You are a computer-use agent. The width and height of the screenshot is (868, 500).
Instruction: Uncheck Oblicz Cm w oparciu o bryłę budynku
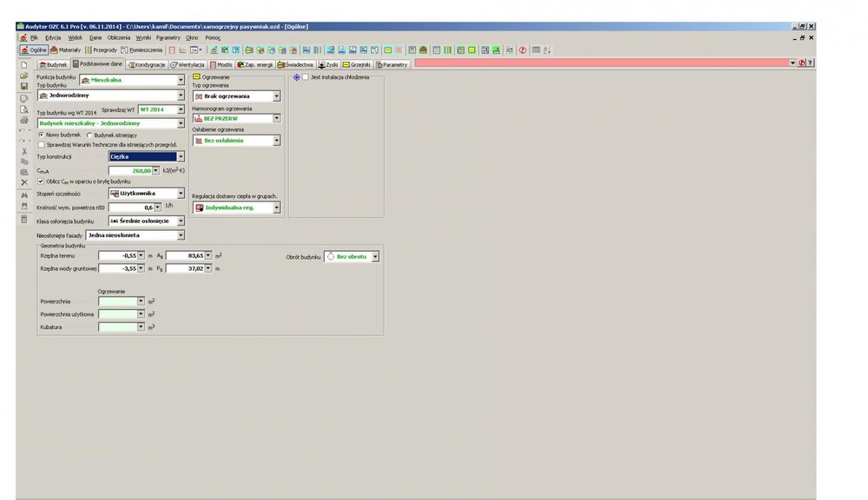click(x=42, y=181)
